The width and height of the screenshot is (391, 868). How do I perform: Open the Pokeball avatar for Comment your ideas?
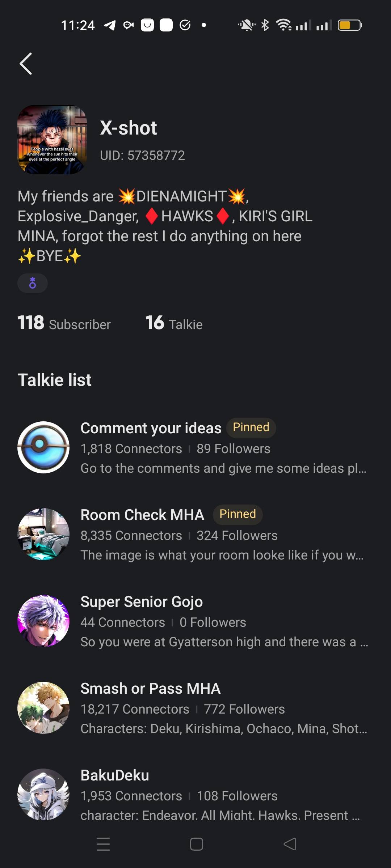[x=43, y=447]
